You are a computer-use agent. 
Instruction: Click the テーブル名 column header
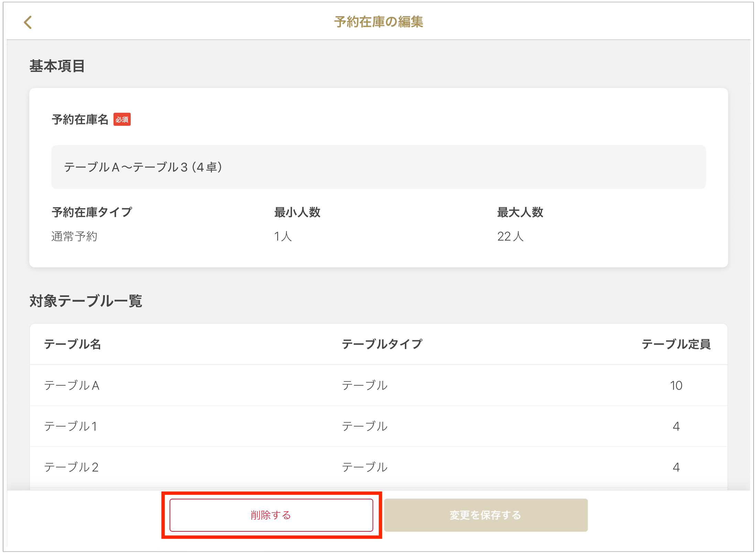tap(73, 344)
